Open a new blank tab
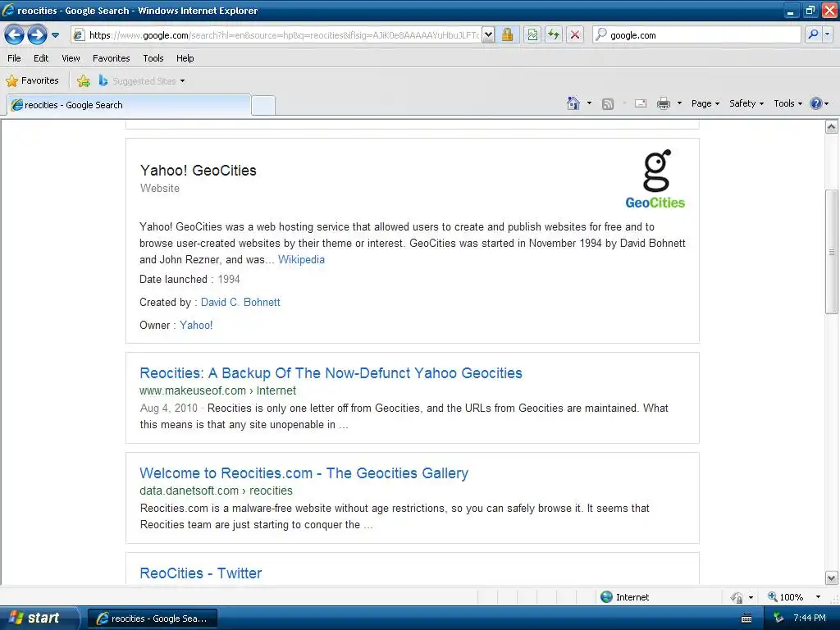Screen dimensions: 840x630 [x=263, y=106]
